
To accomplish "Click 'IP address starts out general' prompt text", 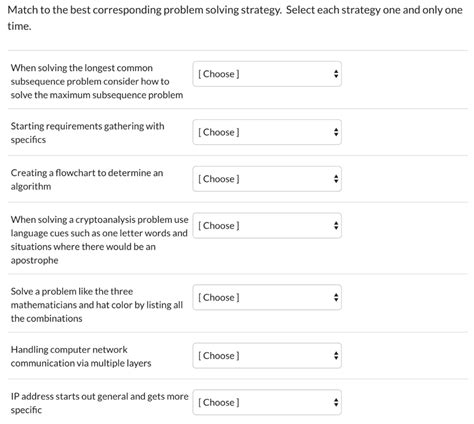I will click(x=99, y=403).
